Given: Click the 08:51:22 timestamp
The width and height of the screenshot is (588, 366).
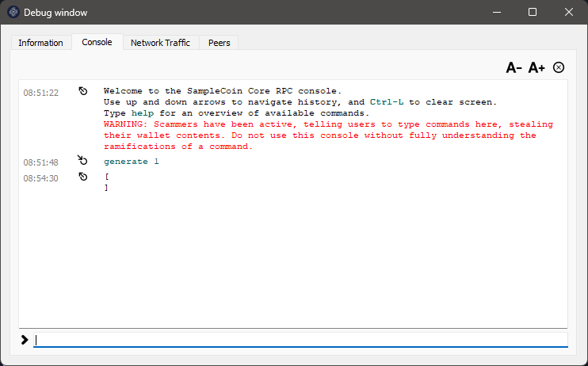Looking at the screenshot, I should (x=40, y=93).
